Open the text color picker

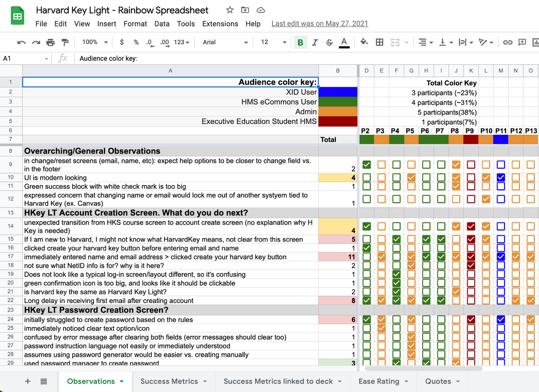click(344, 42)
